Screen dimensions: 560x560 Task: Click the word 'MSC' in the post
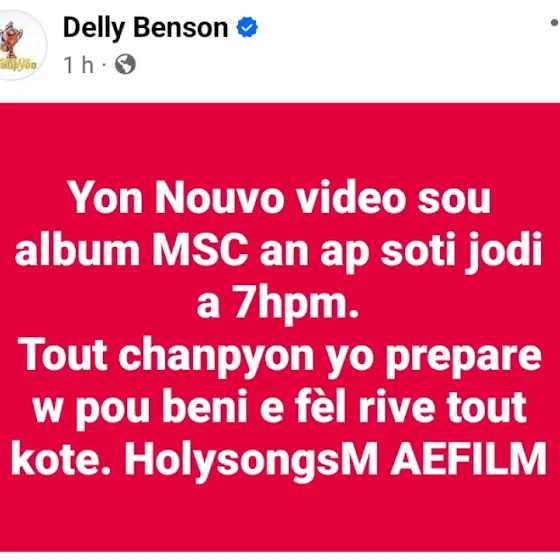click(x=200, y=250)
